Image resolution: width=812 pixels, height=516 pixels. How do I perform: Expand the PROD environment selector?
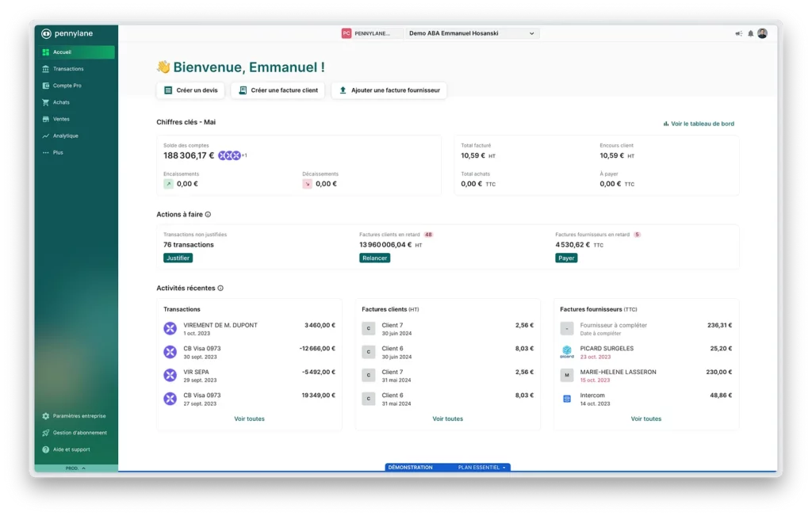click(75, 468)
